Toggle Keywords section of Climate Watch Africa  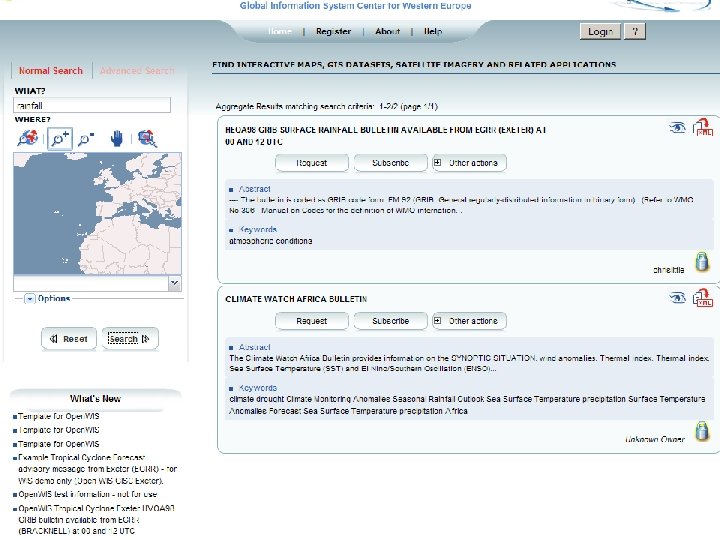coord(258,388)
